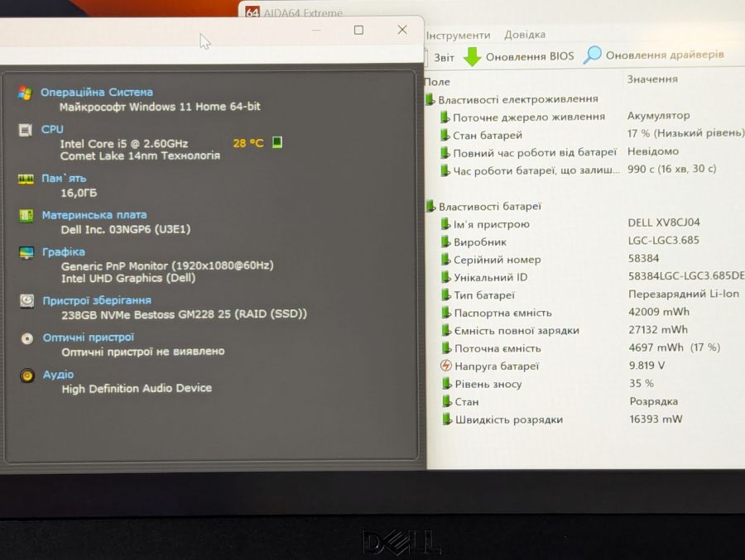Click the battery icon beside Ім'я пристрою
The image size is (745, 560).
click(x=445, y=223)
